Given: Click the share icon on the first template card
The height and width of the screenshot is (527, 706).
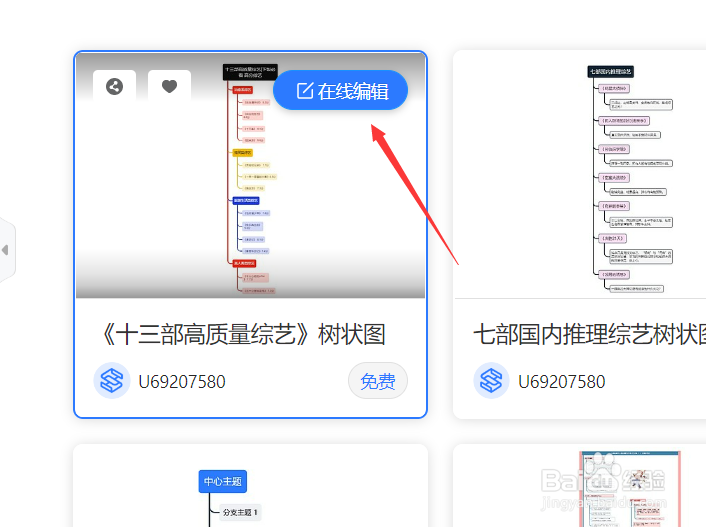Looking at the screenshot, I should coord(114,86).
